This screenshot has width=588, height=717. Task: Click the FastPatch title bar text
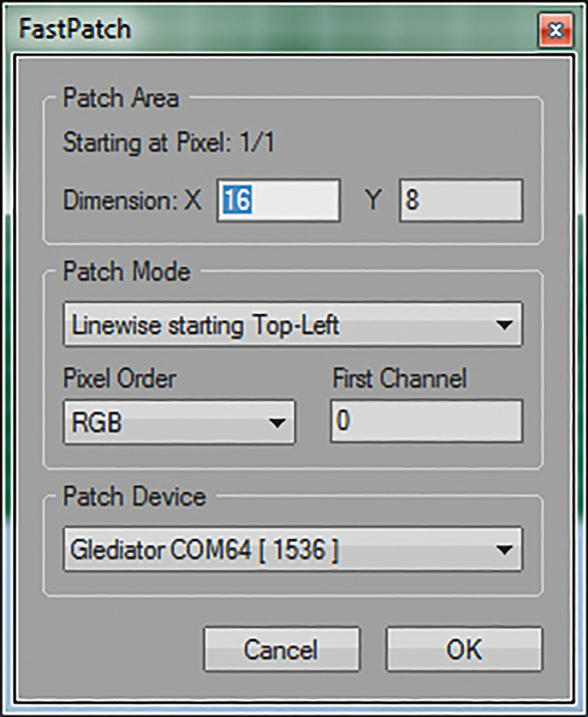click(75, 29)
